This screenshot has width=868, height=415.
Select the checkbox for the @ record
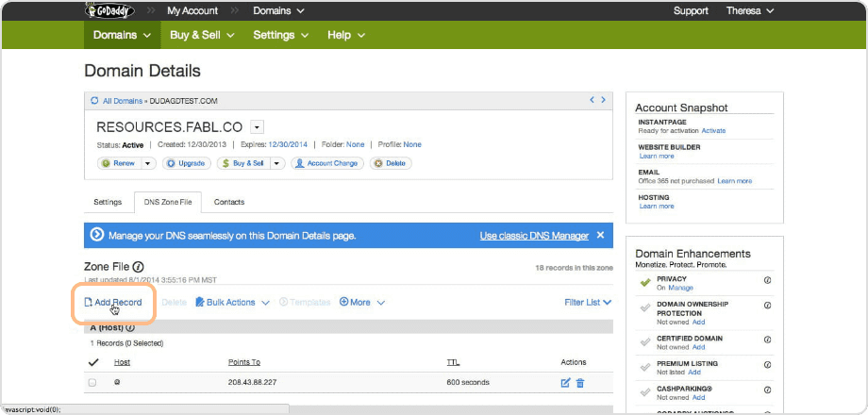click(92, 382)
